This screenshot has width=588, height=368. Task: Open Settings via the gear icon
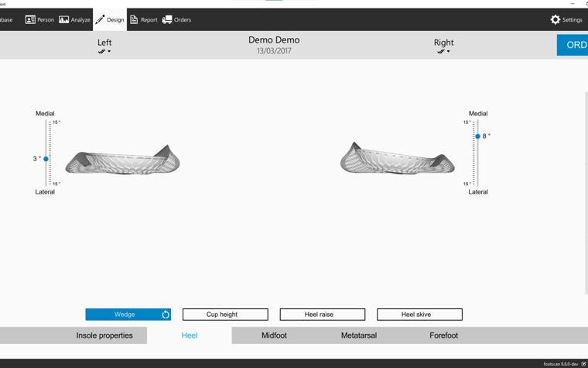coord(566,19)
